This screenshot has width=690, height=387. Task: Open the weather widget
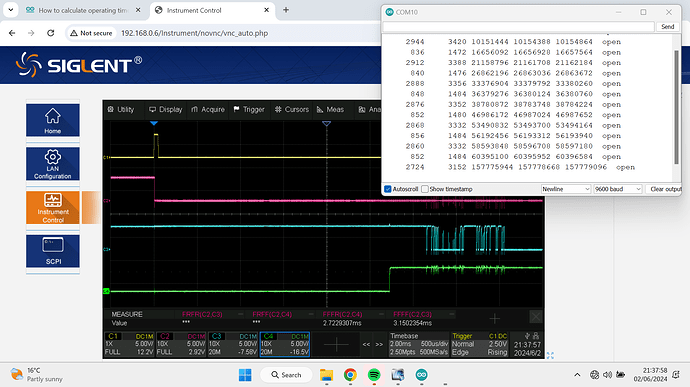[x=37, y=375]
